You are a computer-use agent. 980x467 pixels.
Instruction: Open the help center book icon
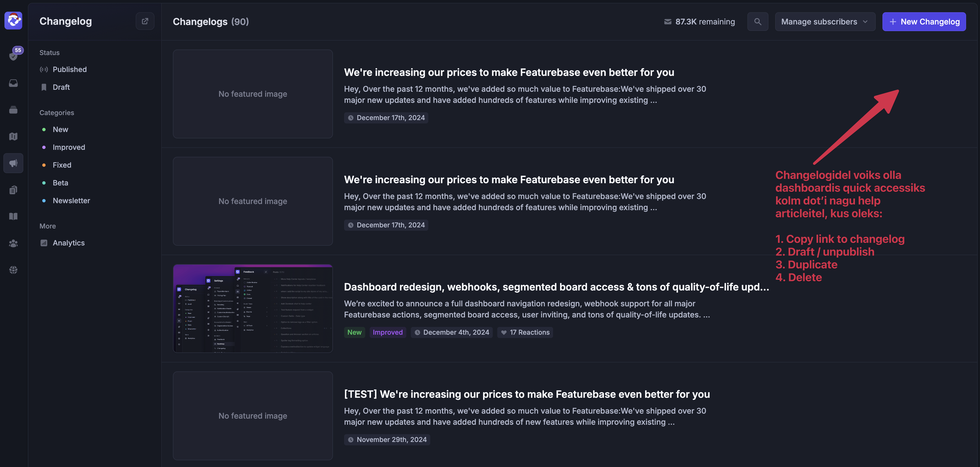tap(13, 217)
